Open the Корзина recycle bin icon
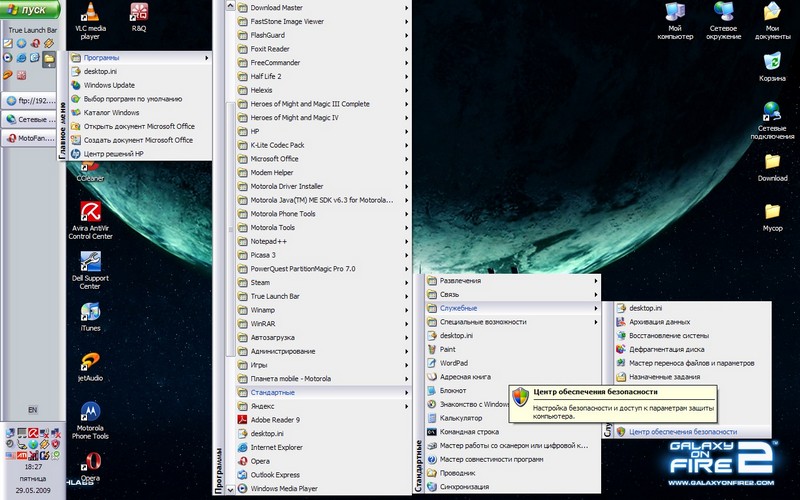800x500 pixels. pyautogui.click(x=772, y=67)
